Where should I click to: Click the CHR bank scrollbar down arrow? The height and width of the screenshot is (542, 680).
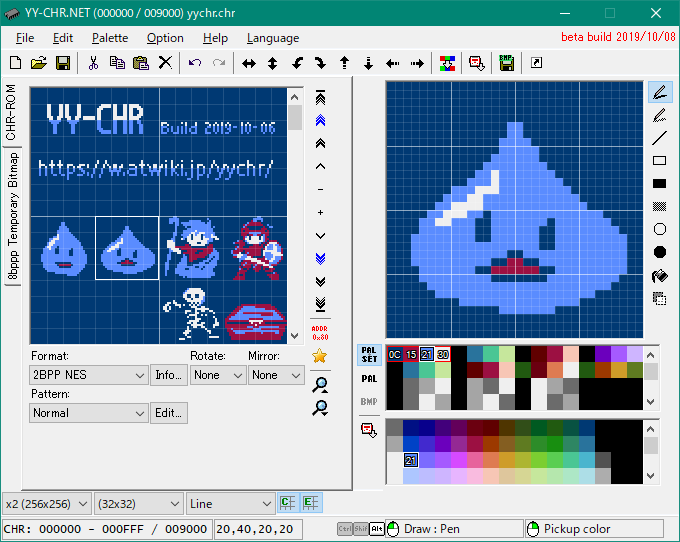point(295,336)
